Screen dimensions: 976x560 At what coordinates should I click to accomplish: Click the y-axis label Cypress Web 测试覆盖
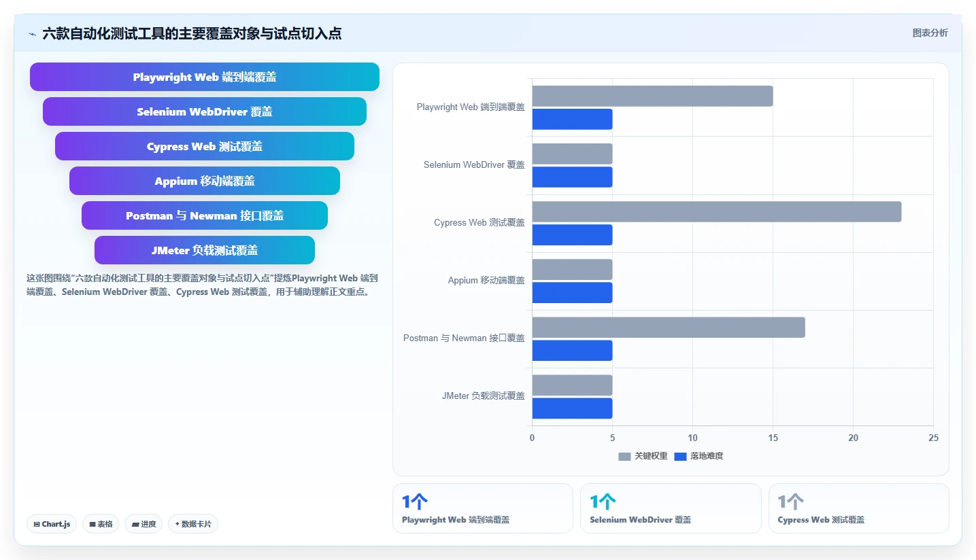click(x=479, y=223)
